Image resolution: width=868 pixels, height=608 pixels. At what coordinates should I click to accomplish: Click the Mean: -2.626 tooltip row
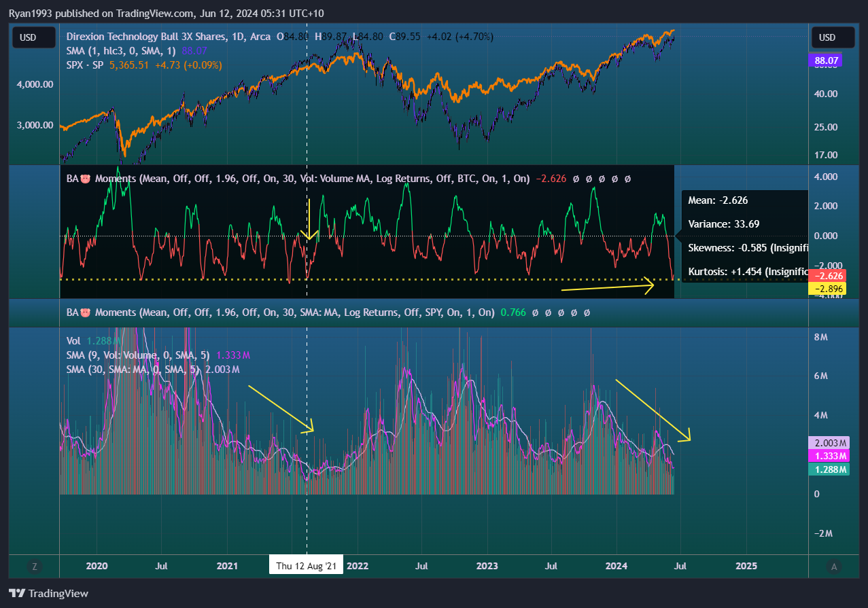click(x=718, y=200)
